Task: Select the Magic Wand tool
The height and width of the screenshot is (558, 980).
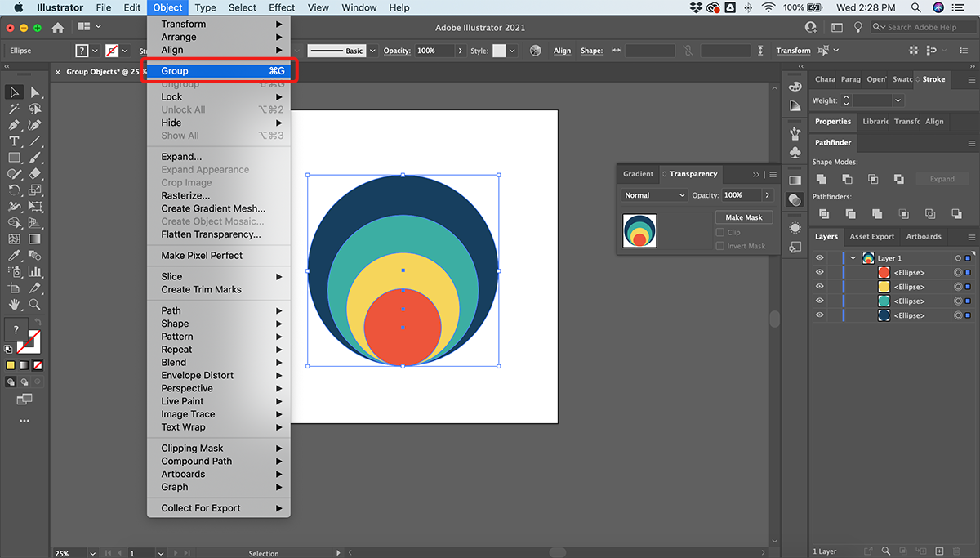Action: [14, 109]
